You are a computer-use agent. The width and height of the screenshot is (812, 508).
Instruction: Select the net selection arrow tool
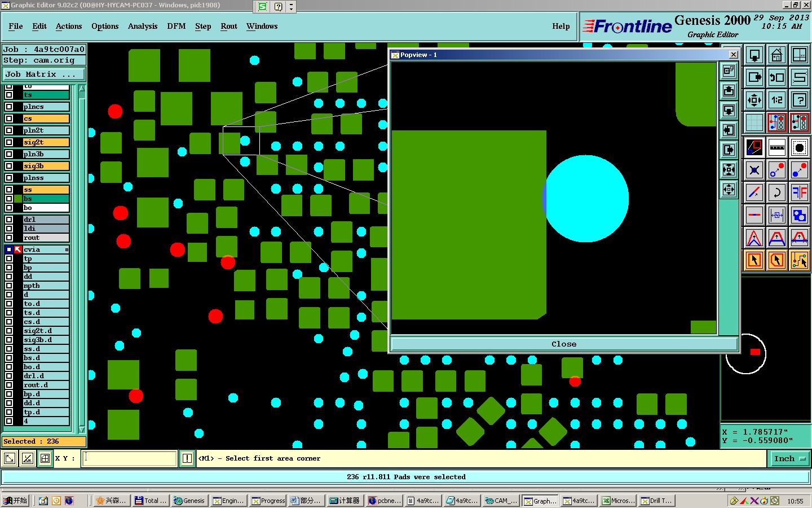tap(800, 260)
